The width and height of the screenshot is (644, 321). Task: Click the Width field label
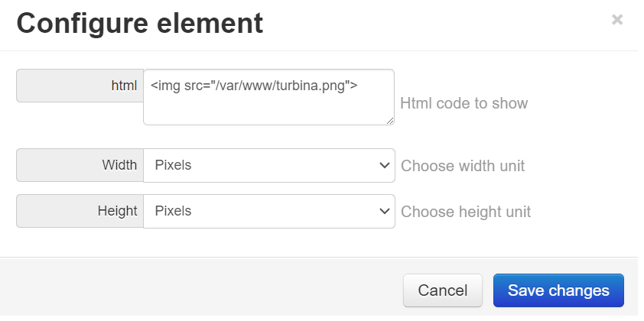(x=119, y=165)
